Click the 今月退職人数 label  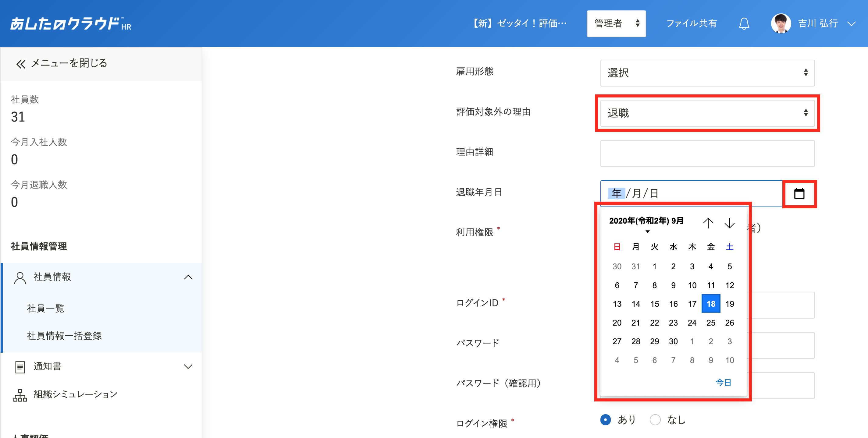pos(39,185)
